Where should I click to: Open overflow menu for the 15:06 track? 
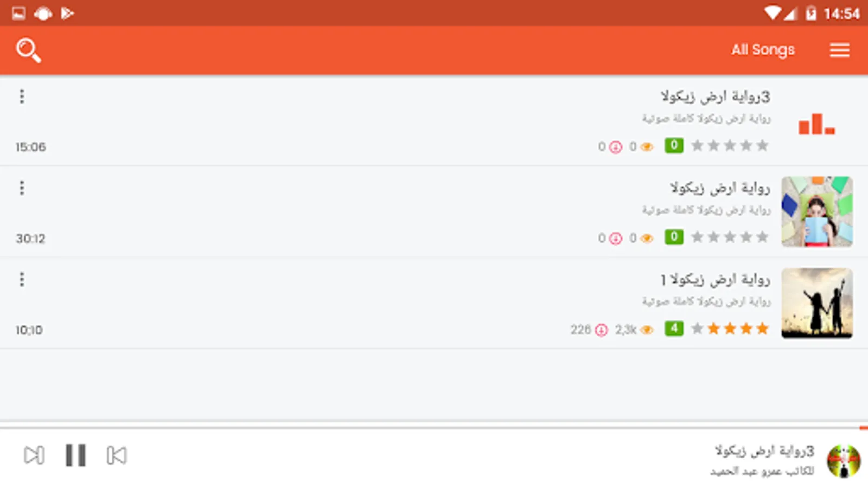(x=22, y=97)
